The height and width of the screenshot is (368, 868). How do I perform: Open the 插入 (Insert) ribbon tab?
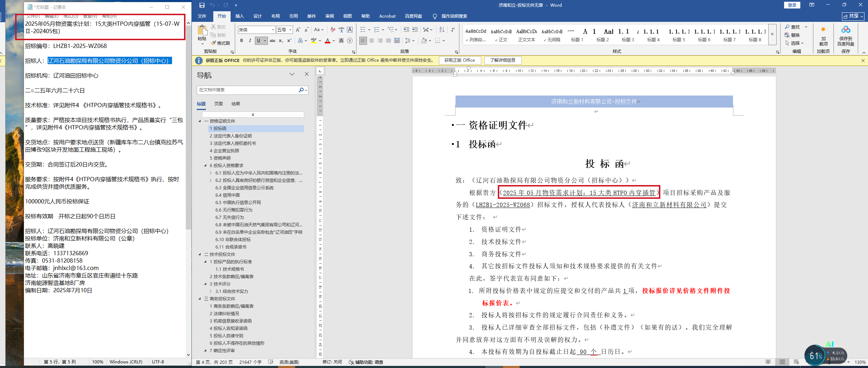239,16
